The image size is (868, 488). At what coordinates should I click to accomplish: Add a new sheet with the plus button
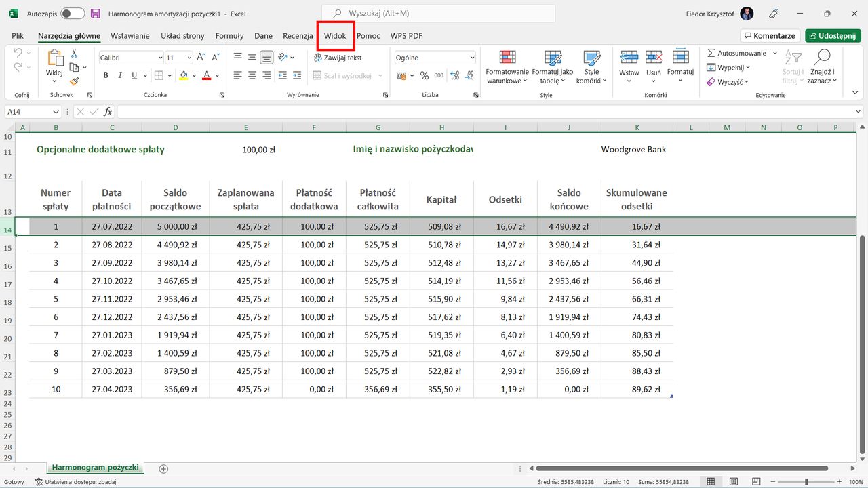tap(163, 468)
